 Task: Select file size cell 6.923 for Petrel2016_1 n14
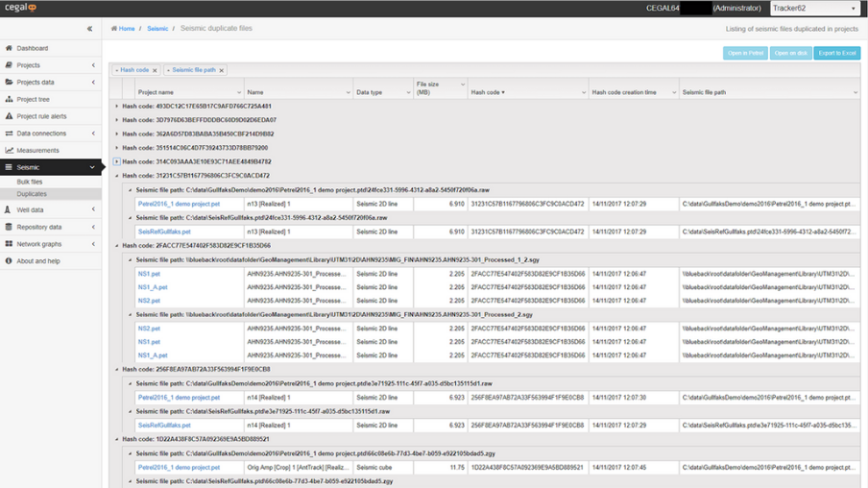tap(440, 398)
